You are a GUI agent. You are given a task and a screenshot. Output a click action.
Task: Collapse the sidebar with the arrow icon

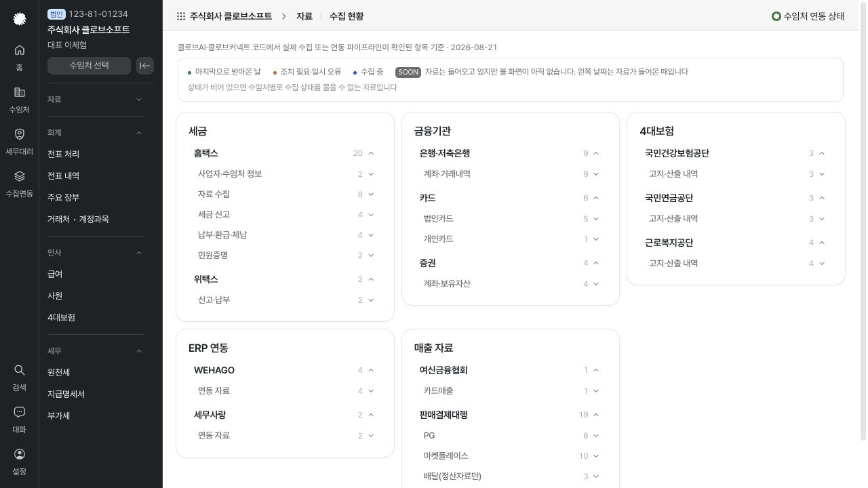[x=145, y=66]
